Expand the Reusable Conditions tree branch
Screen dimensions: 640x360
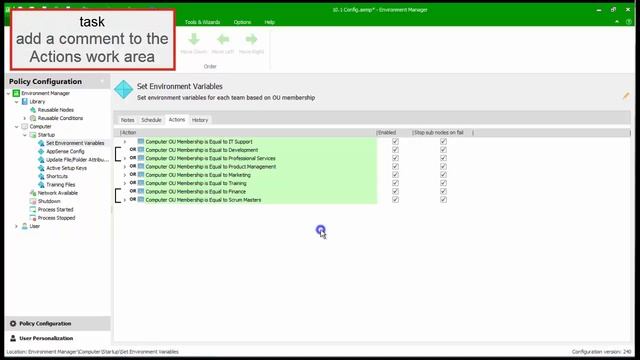25,118
